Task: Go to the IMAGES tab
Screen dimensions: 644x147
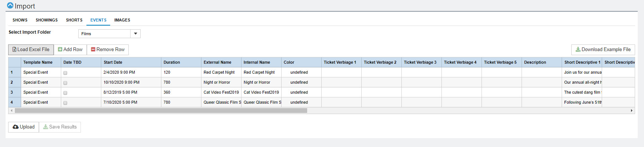Action: 122,20
